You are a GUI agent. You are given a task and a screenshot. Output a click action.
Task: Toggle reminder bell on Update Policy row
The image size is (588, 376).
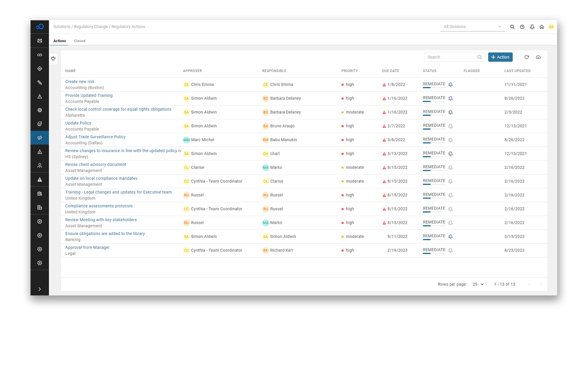click(x=451, y=126)
